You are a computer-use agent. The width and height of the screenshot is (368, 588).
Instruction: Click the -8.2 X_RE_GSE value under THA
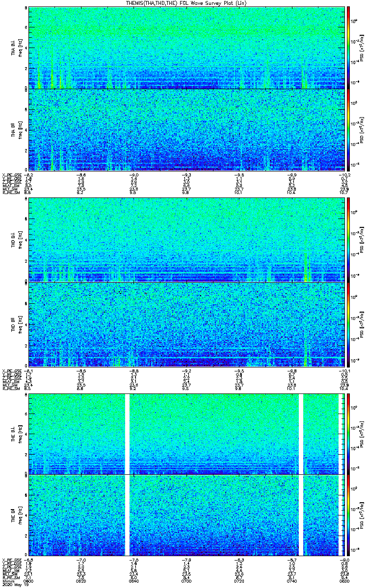click(x=29, y=174)
